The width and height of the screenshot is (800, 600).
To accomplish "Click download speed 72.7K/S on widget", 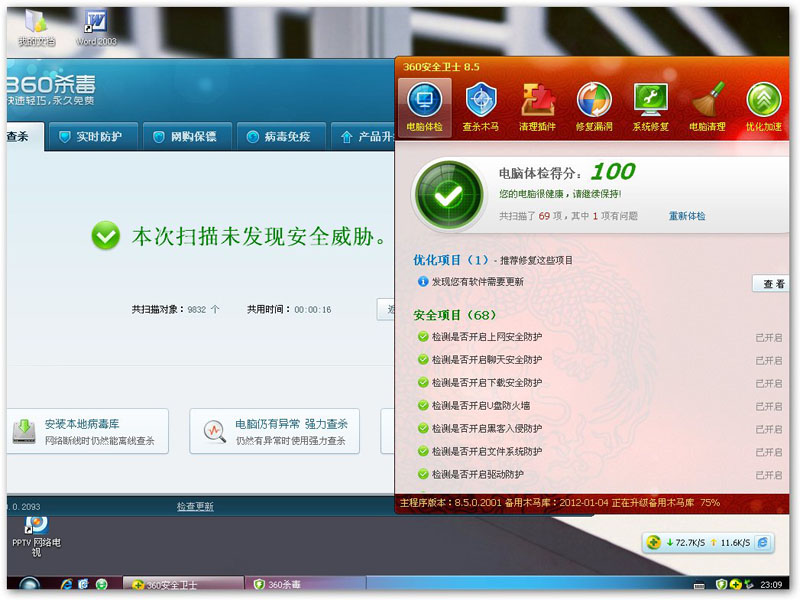I will pyautogui.click(x=685, y=543).
